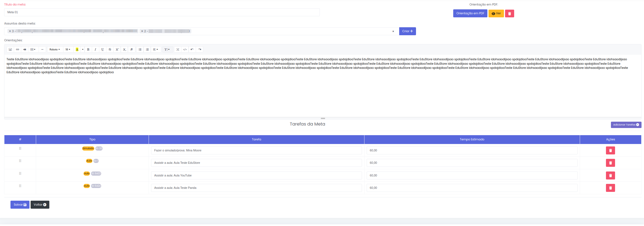Click the Salvar button
The height and width of the screenshot is (226, 644).
pos(20,205)
